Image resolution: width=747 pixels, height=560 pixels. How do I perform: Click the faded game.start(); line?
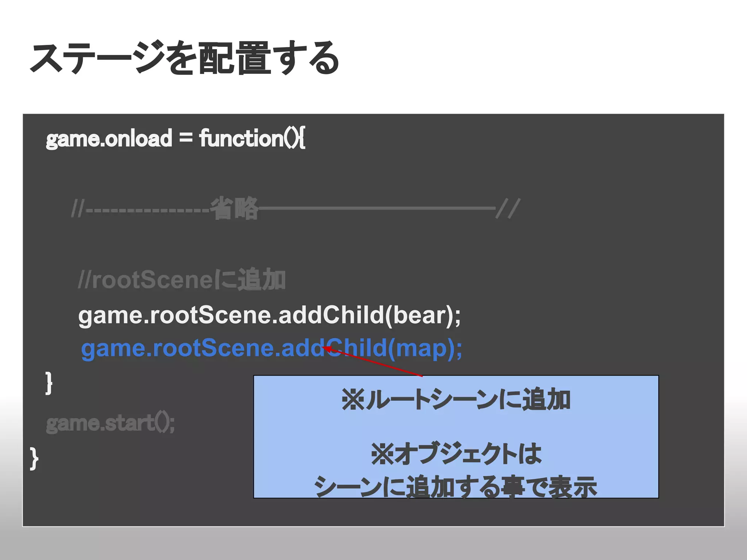[x=111, y=423]
